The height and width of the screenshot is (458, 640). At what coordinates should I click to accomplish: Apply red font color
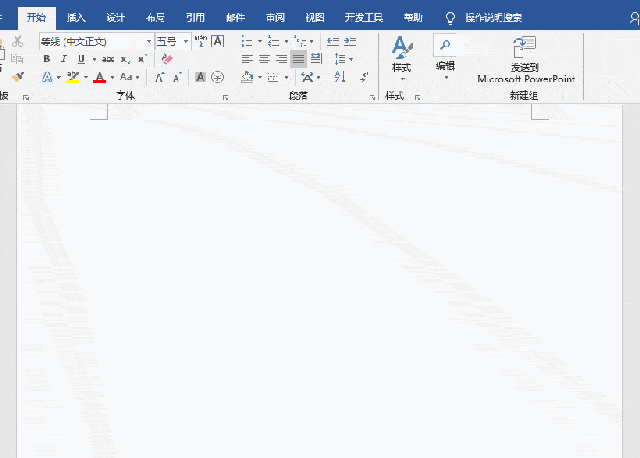100,77
